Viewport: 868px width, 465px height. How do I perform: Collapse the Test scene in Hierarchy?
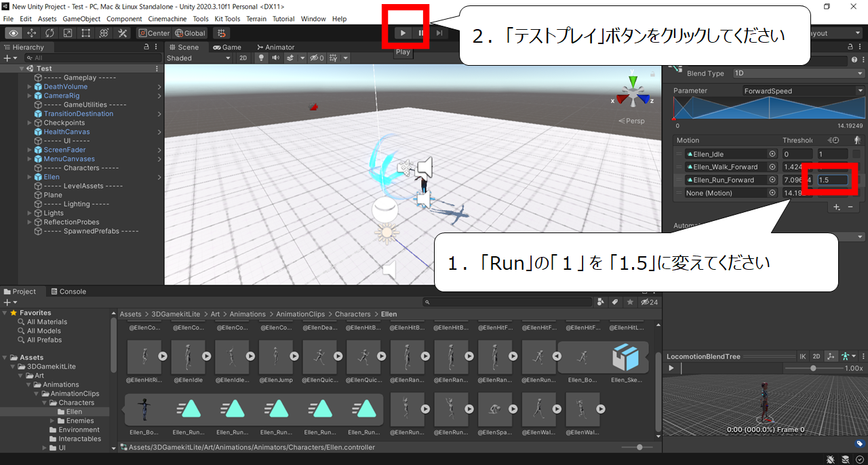click(x=22, y=68)
